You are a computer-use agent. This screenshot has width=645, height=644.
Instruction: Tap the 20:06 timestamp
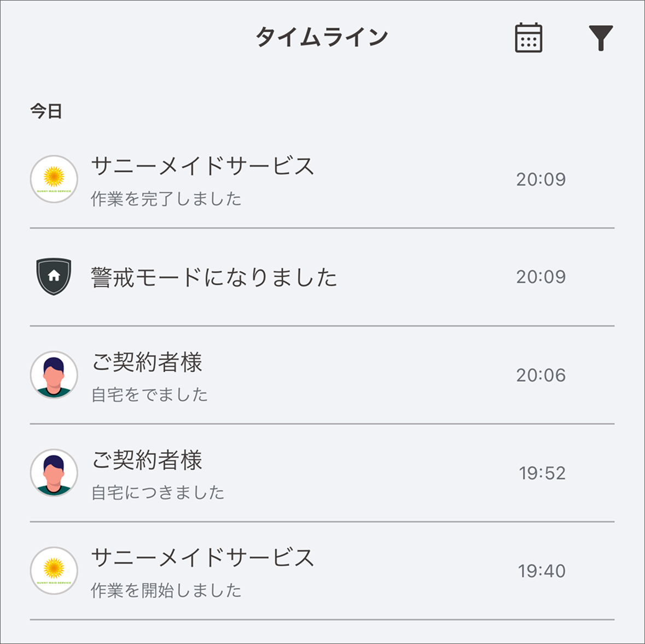point(541,375)
